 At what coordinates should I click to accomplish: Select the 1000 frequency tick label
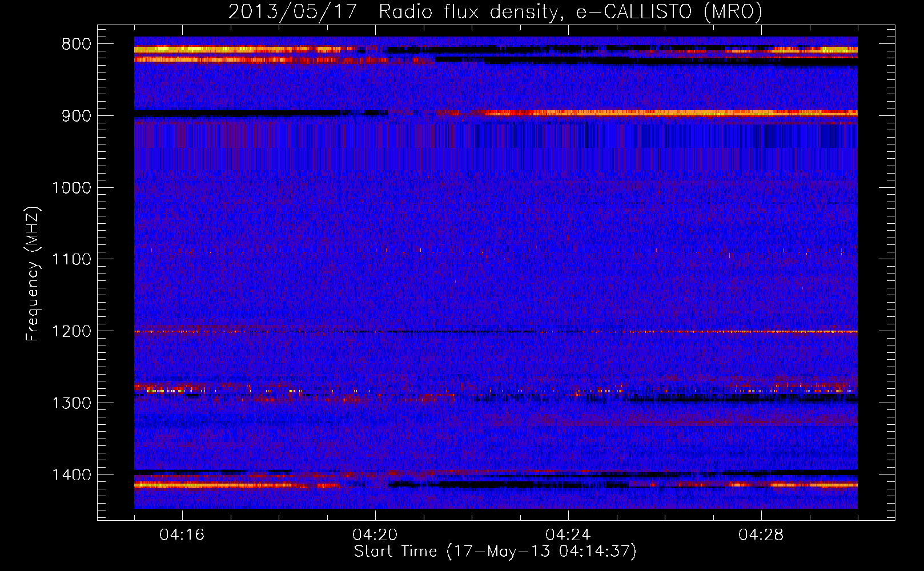point(71,188)
